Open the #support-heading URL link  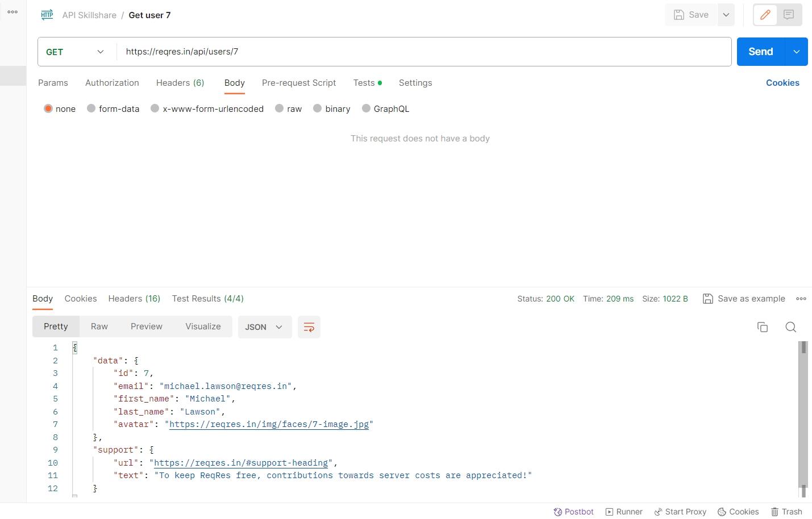[x=241, y=463]
